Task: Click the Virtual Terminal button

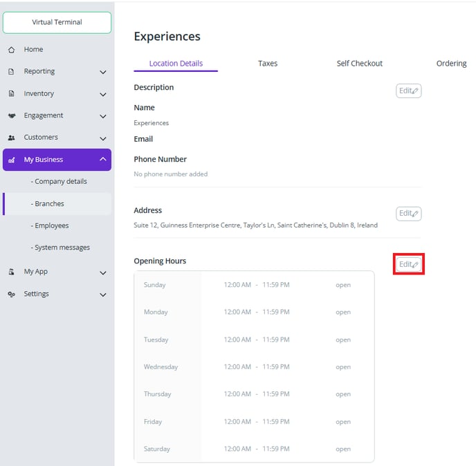Action: pyautogui.click(x=57, y=22)
